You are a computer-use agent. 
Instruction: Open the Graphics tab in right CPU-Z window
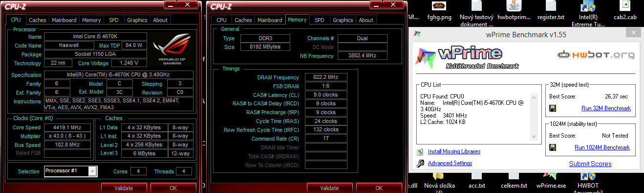tap(343, 20)
